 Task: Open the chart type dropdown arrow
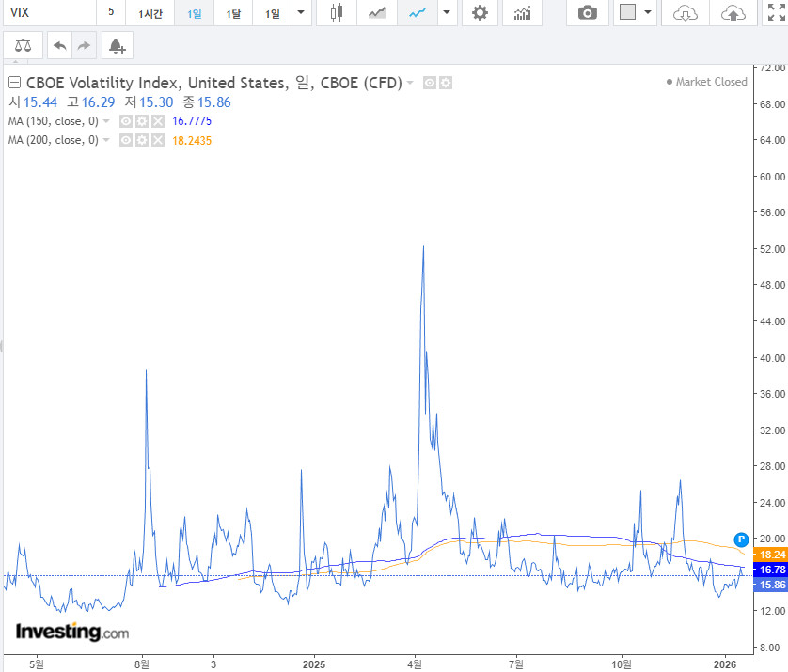pyautogui.click(x=447, y=12)
